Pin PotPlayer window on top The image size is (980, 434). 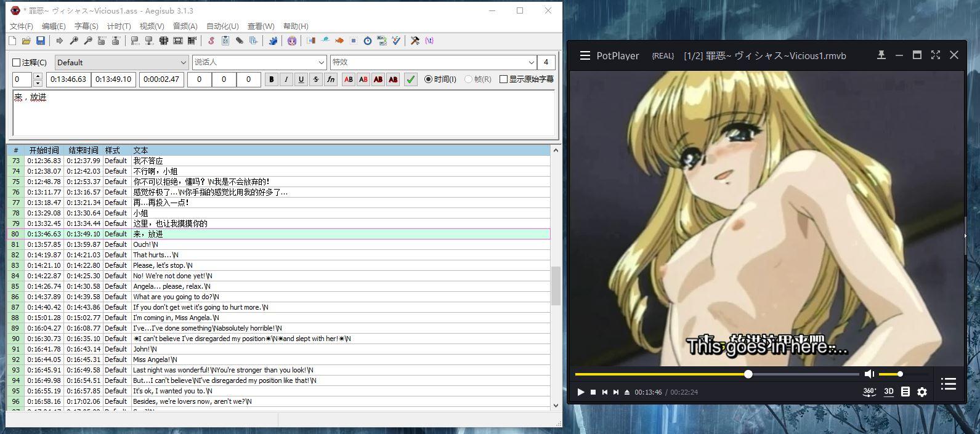pyautogui.click(x=881, y=55)
